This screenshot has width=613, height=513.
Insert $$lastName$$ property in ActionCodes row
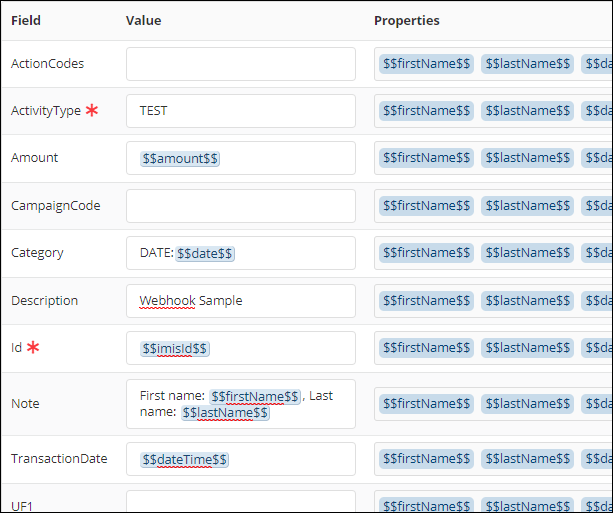pyautogui.click(x=527, y=64)
